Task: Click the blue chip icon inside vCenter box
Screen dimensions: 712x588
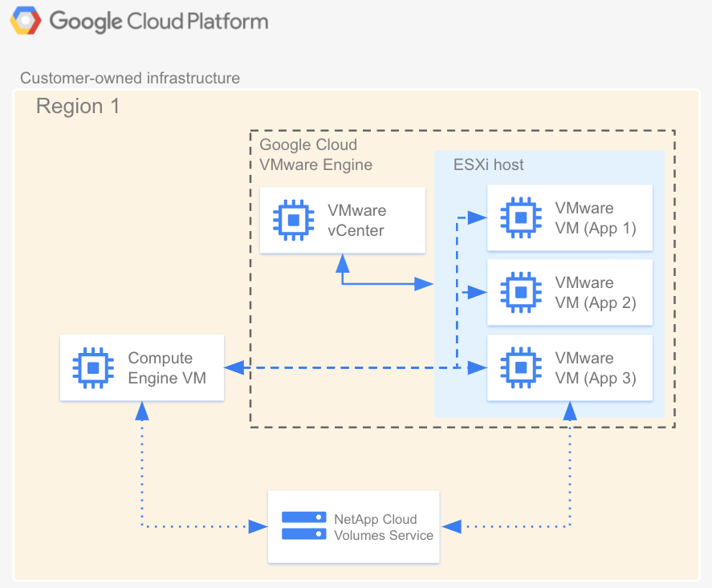Action: (x=292, y=220)
